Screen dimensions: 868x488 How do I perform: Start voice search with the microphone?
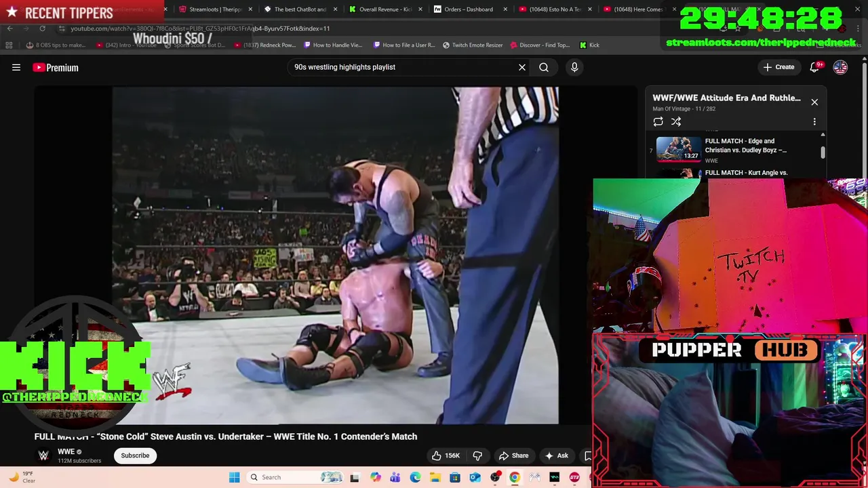click(x=574, y=67)
